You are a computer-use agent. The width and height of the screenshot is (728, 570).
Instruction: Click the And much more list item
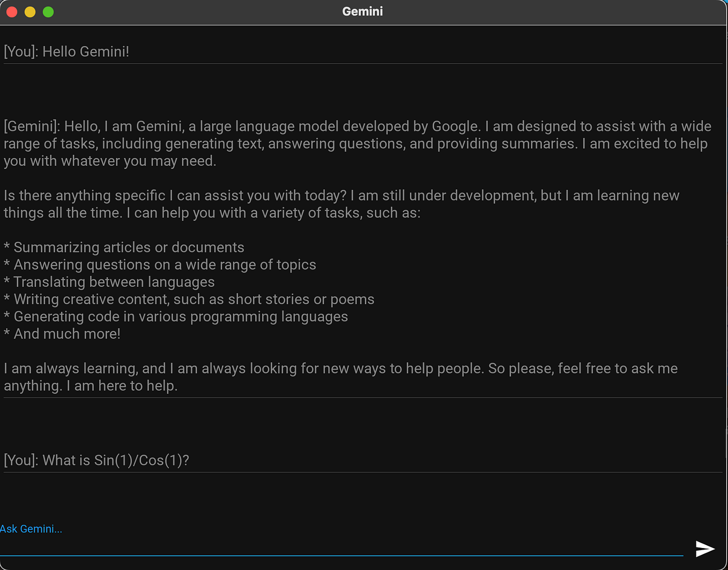coord(62,334)
